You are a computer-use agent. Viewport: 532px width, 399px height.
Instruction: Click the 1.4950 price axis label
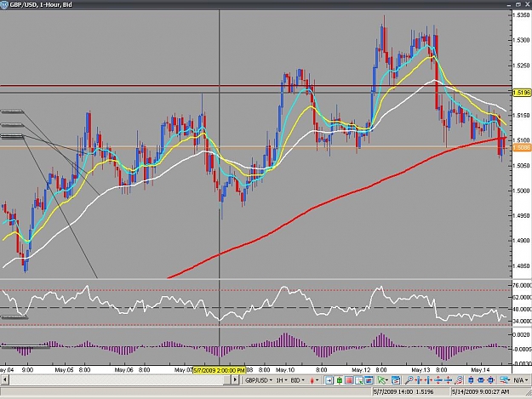click(522, 215)
